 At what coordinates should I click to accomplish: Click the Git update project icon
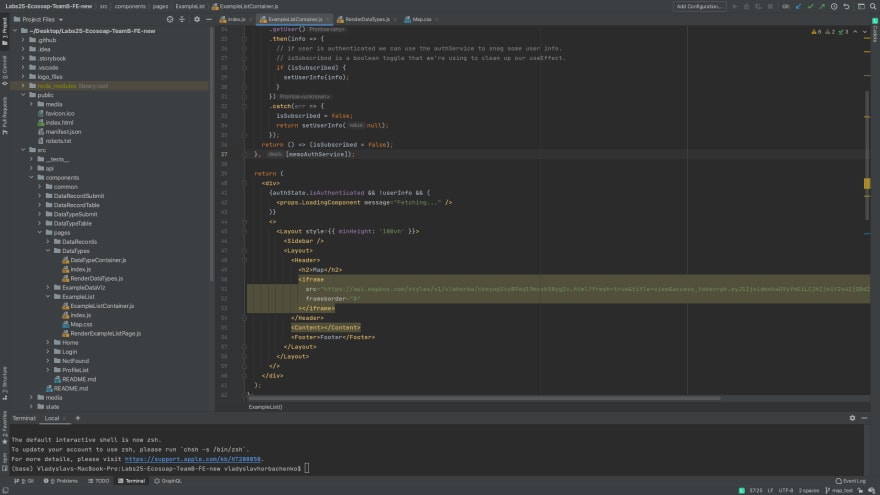(x=799, y=6)
